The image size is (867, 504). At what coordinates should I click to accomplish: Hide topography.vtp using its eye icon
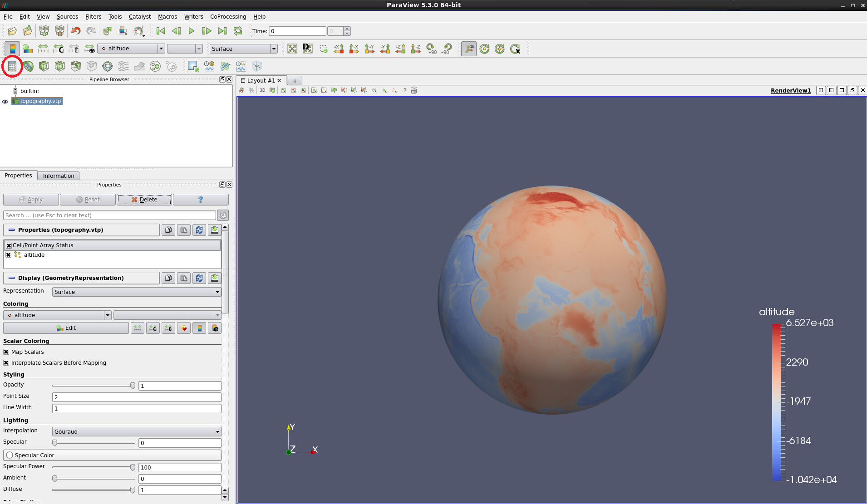[5, 102]
